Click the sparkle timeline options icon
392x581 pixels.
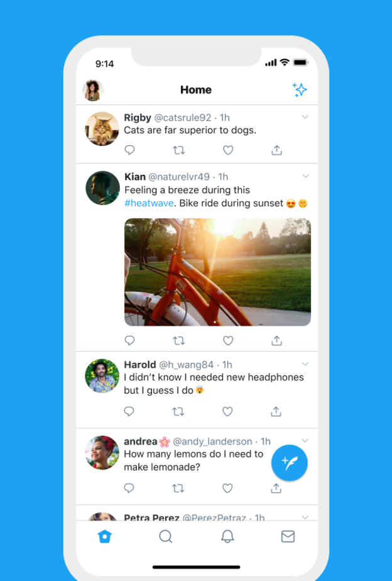(x=300, y=90)
